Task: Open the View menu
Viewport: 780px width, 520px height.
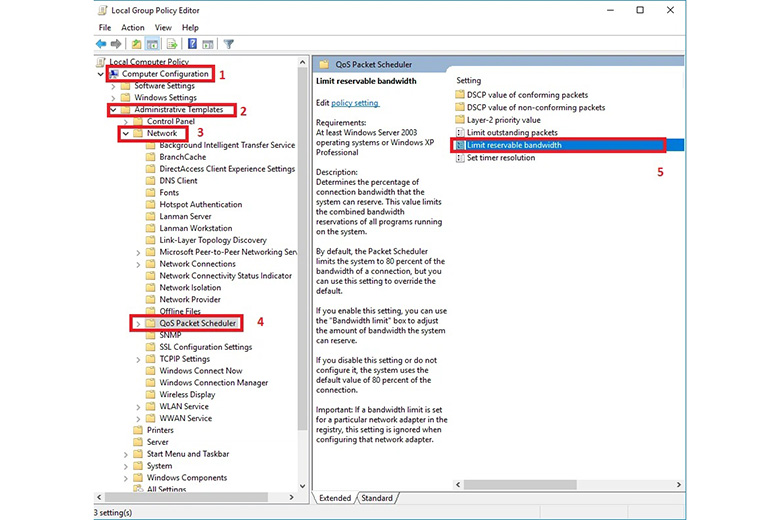Action: [x=163, y=28]
